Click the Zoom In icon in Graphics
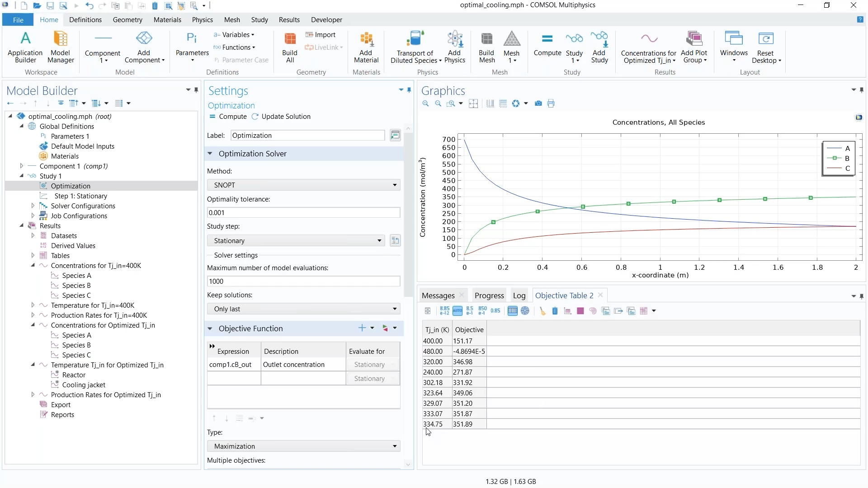 (x=425, y=103)
